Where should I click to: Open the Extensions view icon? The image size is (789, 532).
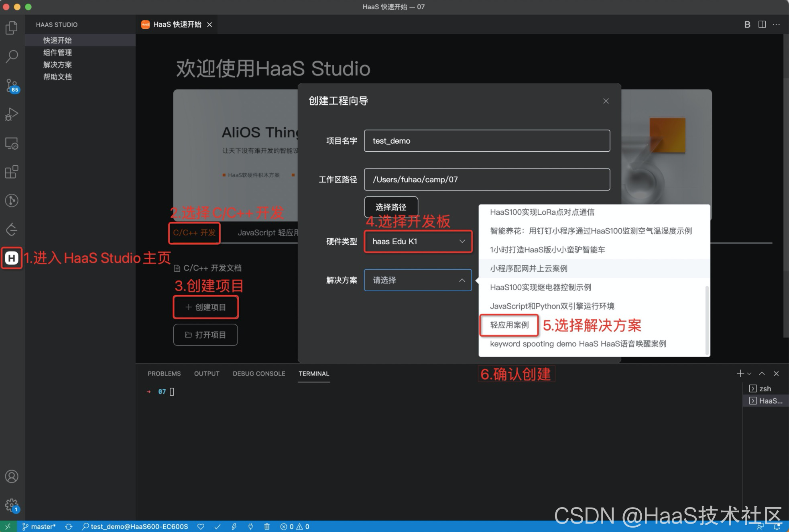pyautogui.click(x=12, y=172)
